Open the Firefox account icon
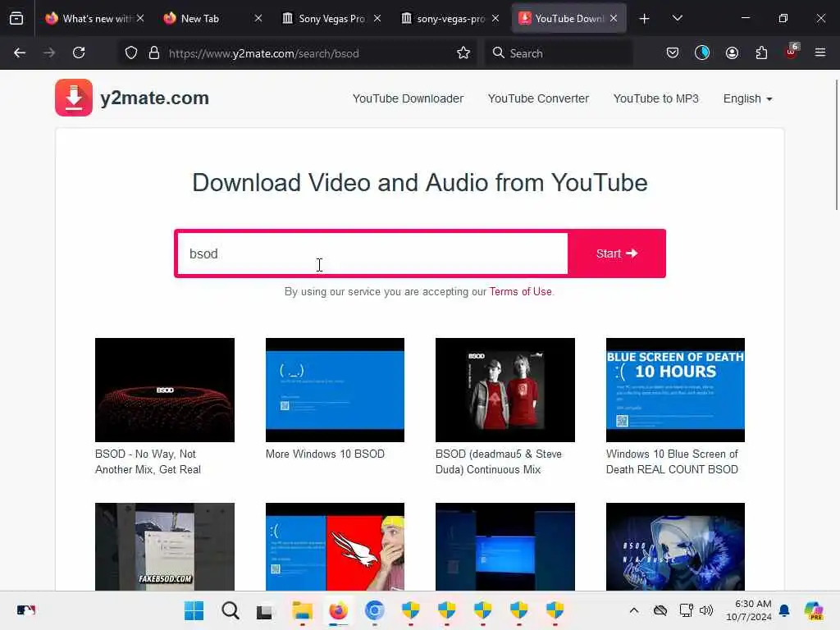Screen dimensions: 840x630 pyautogui.click(x=732, y=53)
